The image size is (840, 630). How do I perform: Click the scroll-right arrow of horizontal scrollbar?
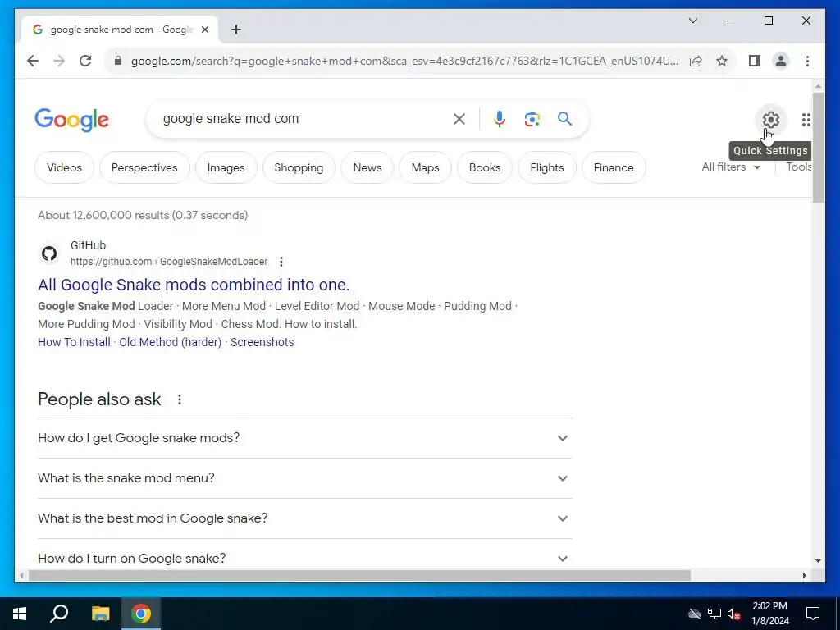pyautogui.click(x=805, y=575)
